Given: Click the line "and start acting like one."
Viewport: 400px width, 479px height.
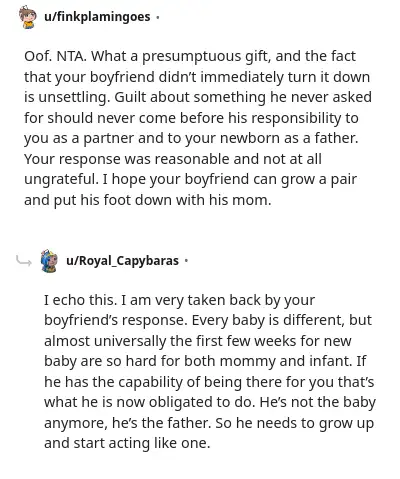Looking at the screenshot, I should (127, 443).
